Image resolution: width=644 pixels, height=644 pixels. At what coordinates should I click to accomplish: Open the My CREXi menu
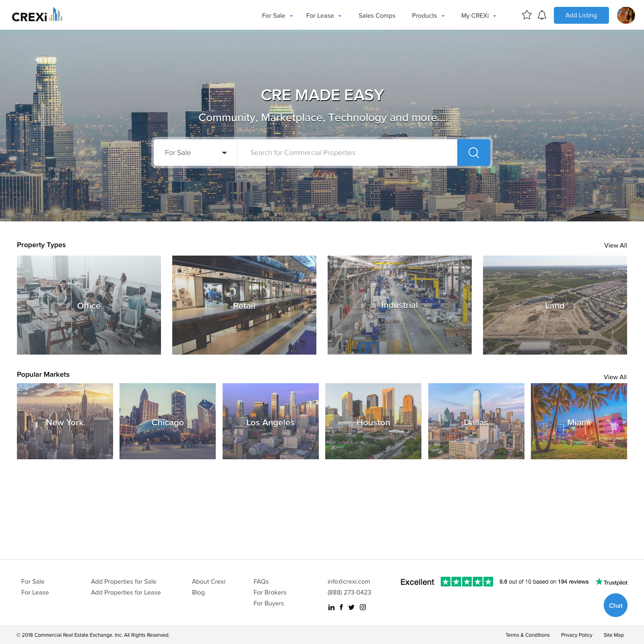click(479, 16)
